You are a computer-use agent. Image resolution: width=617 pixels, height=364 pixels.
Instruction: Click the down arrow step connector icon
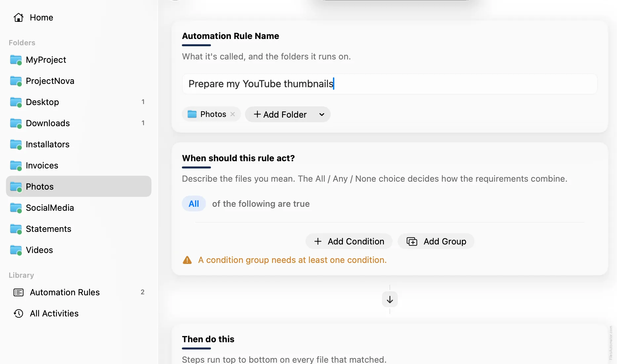click(x=390, y=300)
